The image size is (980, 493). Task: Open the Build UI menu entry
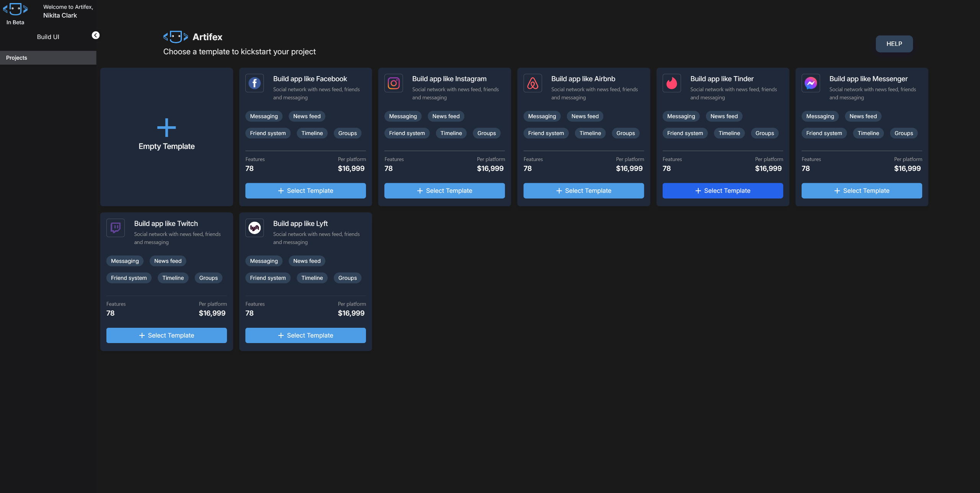(x=48, y=37)
